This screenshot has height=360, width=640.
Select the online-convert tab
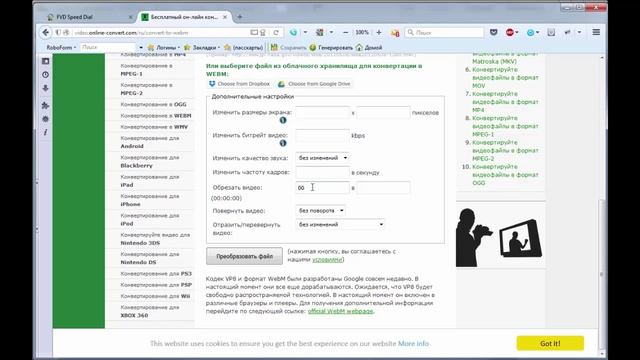[184, 17]
